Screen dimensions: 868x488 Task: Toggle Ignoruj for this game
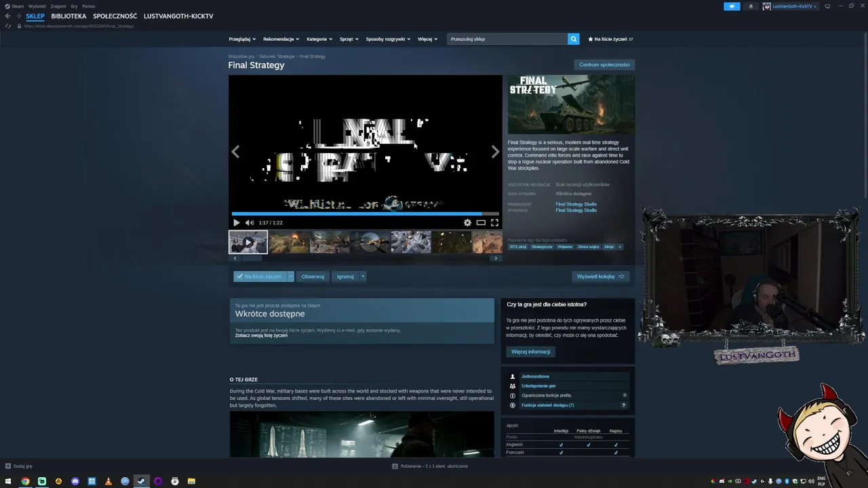(x=345, y=277)
